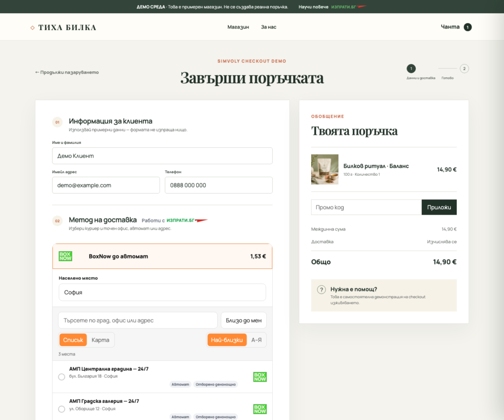Image resolution: width=504 pixels, height=420 pixels.
Task: Click ТИХА БИЛКА brand name
Action: (67, 28)
